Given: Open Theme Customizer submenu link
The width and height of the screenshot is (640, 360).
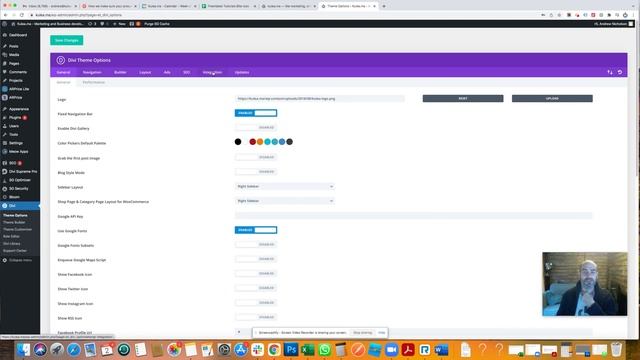Looking at the screenshot, I should pyautogui.click(x=17, y=229).
